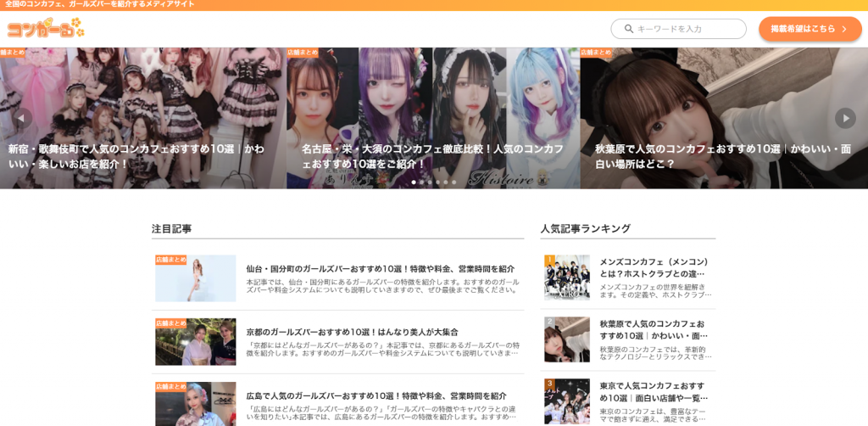Open the 名古屋・栄・大須 concafe slide
The image size is (868, 426).
(432, 156)
